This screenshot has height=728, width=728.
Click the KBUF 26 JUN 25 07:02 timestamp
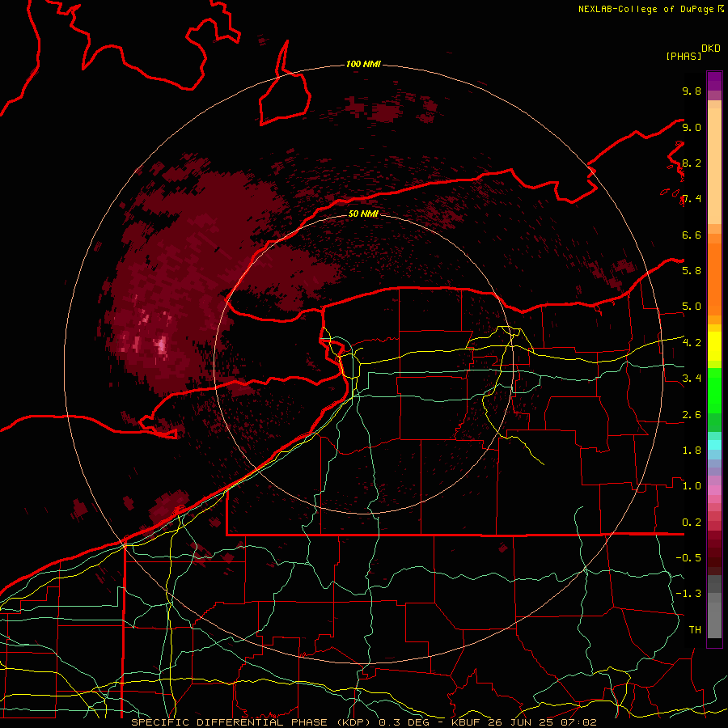click(x=523, y=722)
